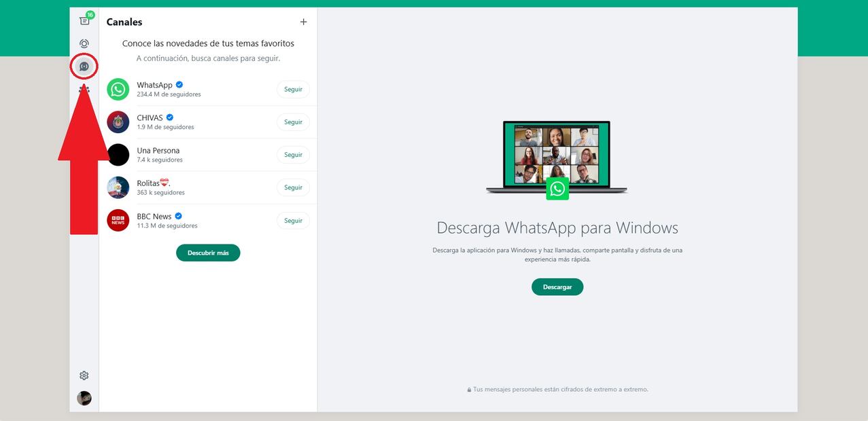The height and width of the screenshot is (421, 868).
Task: Open the Communities icon in the sidebar
Action: (x=84, y=89)
